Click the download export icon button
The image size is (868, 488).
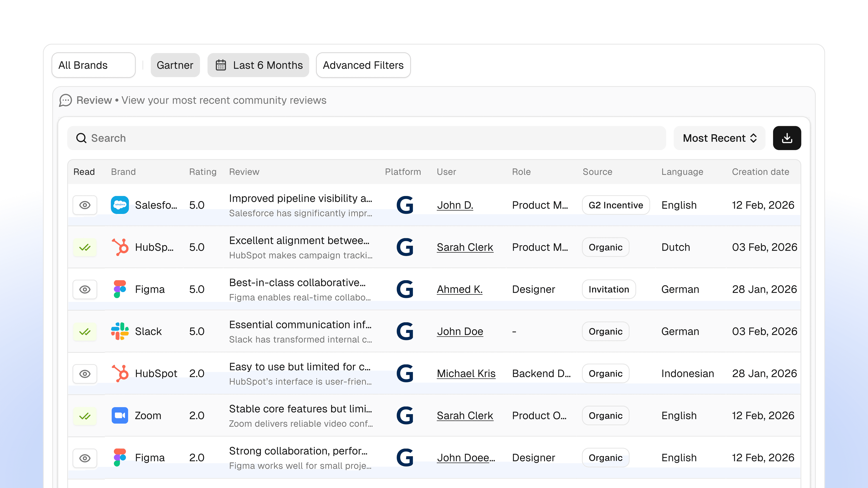click(786, 138)
